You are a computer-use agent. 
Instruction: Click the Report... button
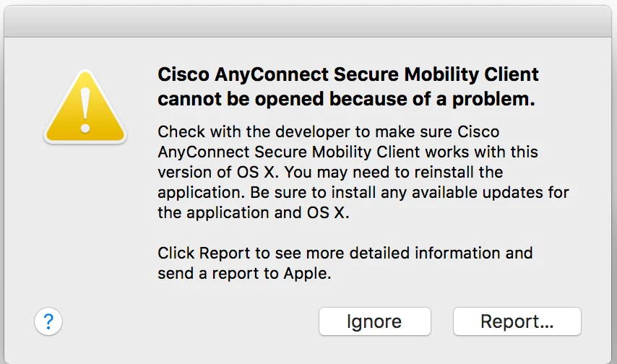tap(517, 321)
